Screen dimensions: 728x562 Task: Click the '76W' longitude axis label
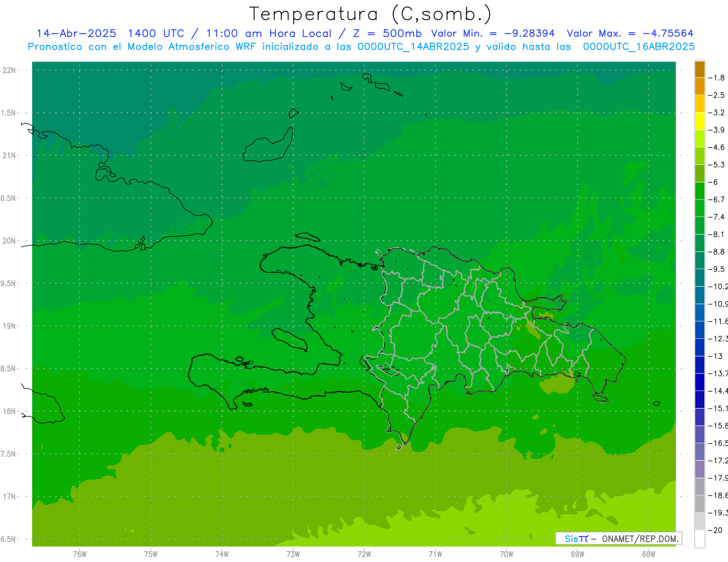[79, 554]
